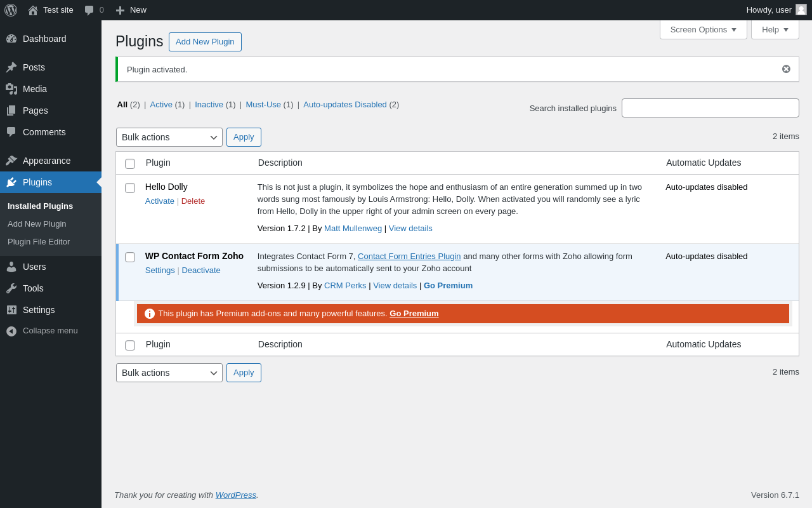Viewport: 812px width, 508px height.
Task: Dismiss the Plugin activated notice
Action: click(x=786, y=69)
